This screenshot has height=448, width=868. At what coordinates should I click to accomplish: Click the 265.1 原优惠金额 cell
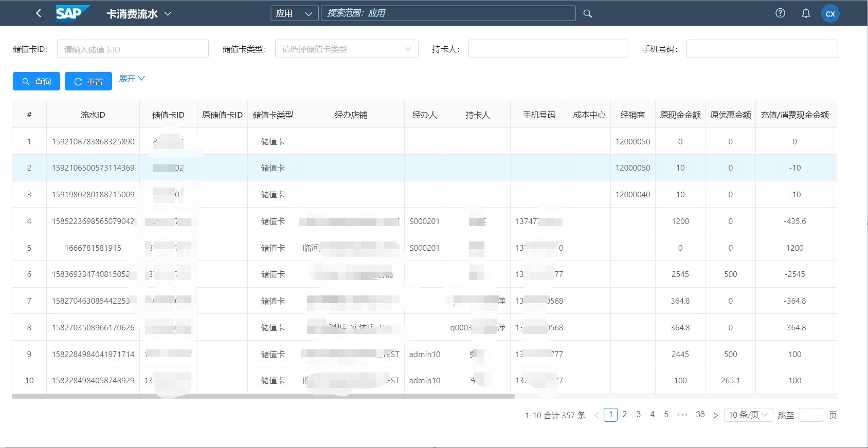730,381
